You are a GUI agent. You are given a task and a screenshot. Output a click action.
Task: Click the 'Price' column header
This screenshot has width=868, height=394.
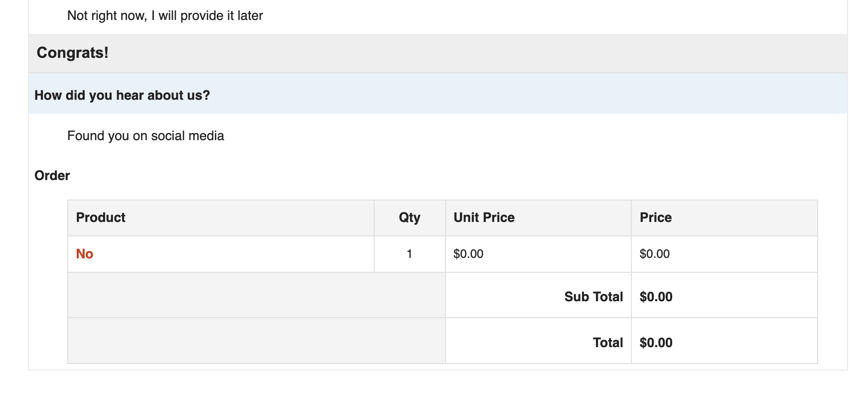click(x=724, y=218)
